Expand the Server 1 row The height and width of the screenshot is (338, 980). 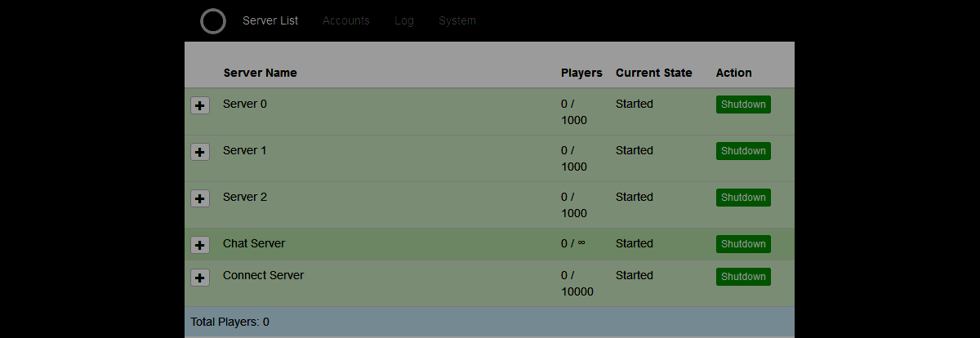[200, 153]
